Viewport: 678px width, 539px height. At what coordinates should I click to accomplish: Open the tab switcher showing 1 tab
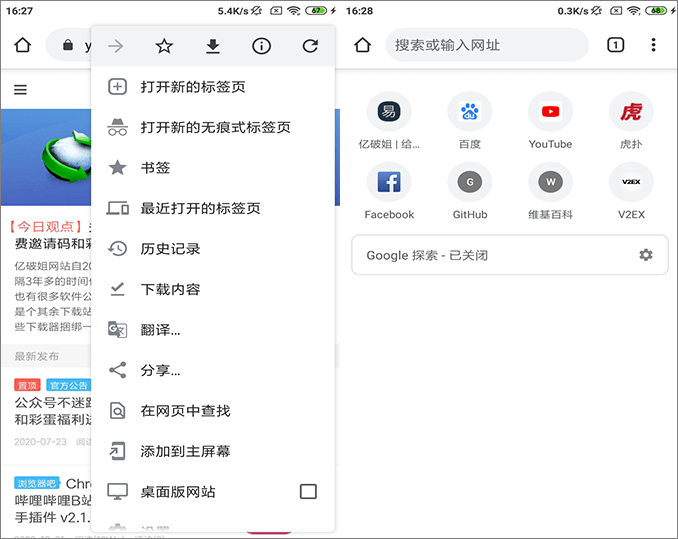point(615,45)
